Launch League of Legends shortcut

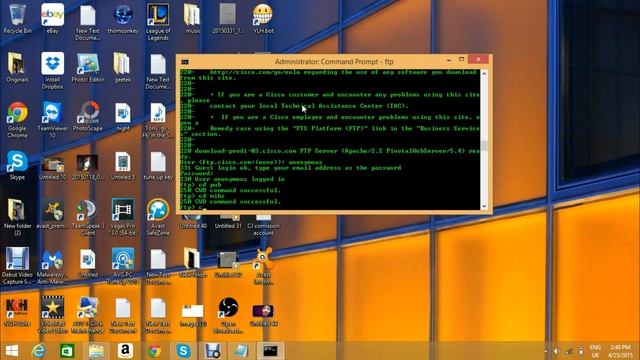(158, 22)
